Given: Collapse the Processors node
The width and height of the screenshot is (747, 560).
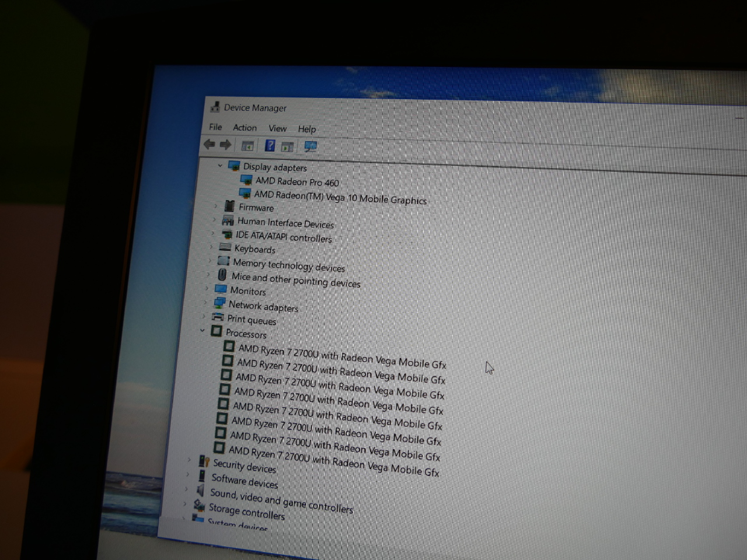Looking at the screenshot, I should click(202, 330).
